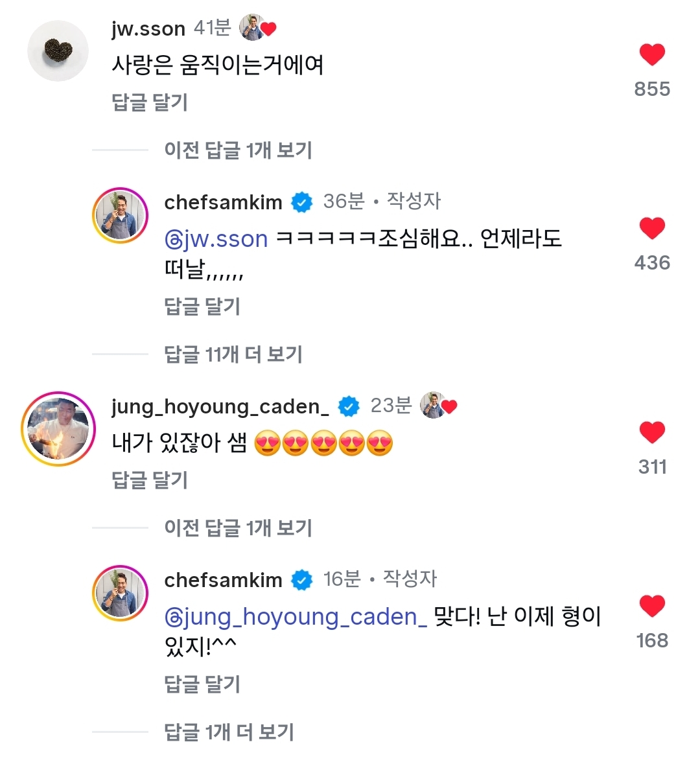Screen dimensions: 700x764
Task: Open chefsamkim's avatar on the 16분 reply
Action: click(121, 594)
